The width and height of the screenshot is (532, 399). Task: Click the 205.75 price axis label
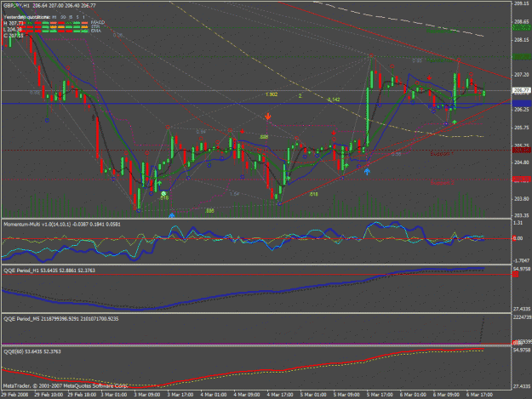(x=522, y=128)
